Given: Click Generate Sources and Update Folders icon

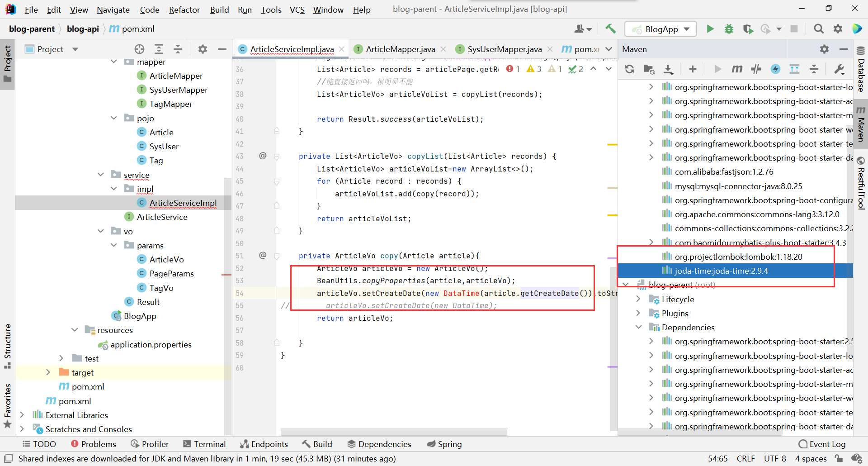Looking at the screenshot, I should (x=649, y=69).
